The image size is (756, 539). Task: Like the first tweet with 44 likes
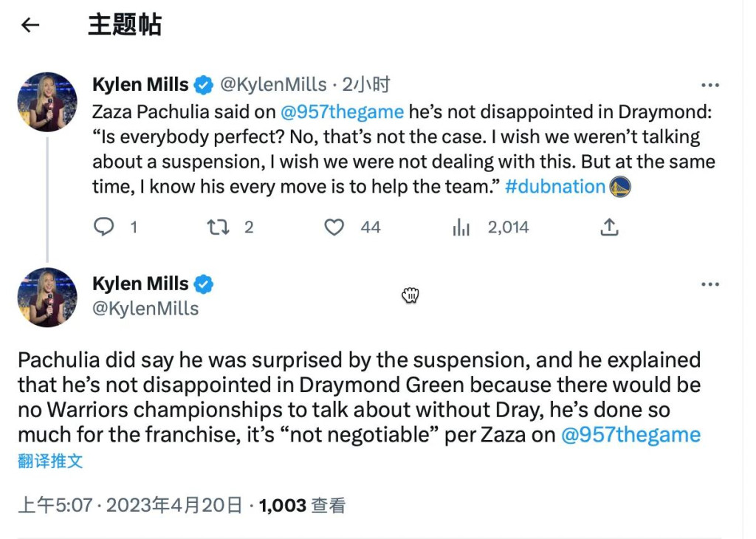(334, 227)
